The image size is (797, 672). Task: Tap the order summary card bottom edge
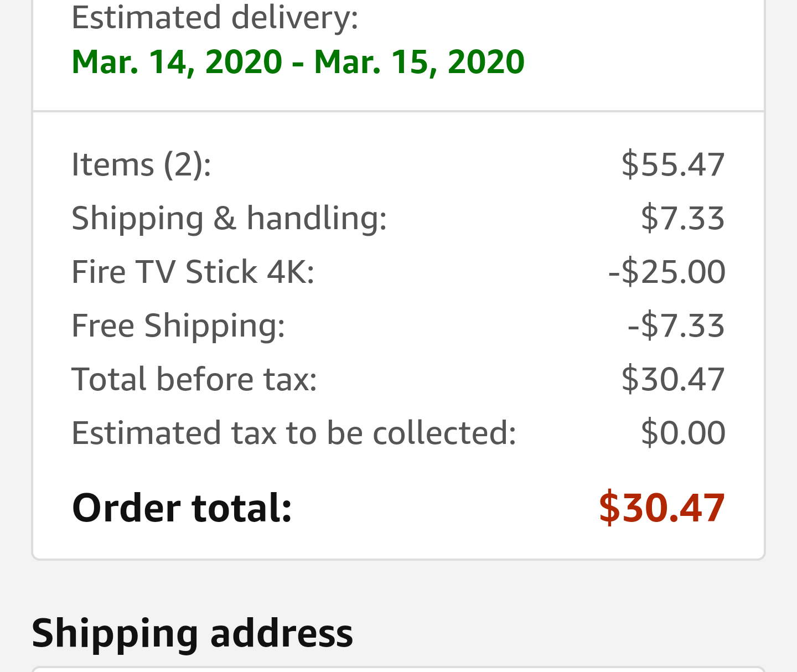[398, 559]
